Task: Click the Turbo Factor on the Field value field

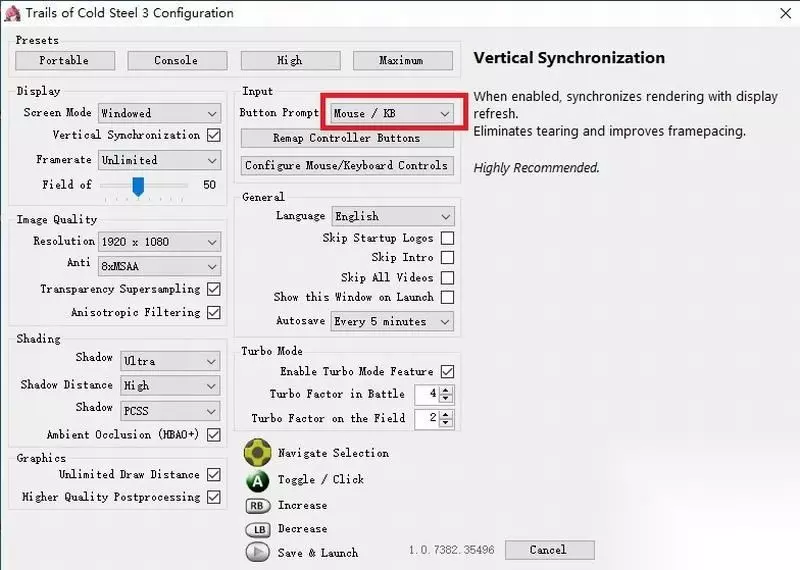Action: coord(428,418)
